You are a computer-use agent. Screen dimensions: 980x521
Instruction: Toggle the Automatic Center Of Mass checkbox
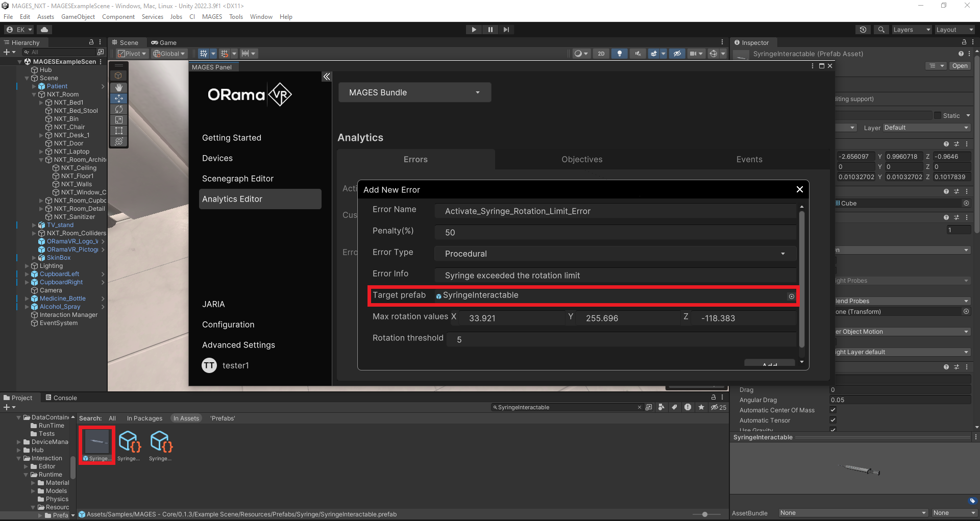(833, 410)
